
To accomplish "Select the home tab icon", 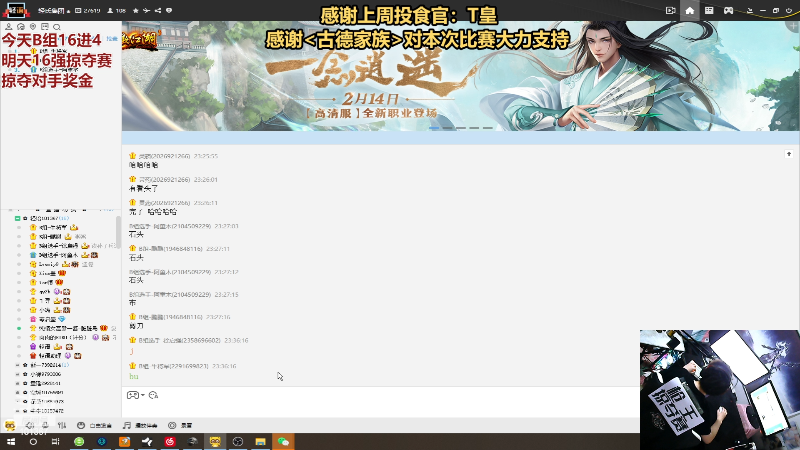I will (690, 10).
